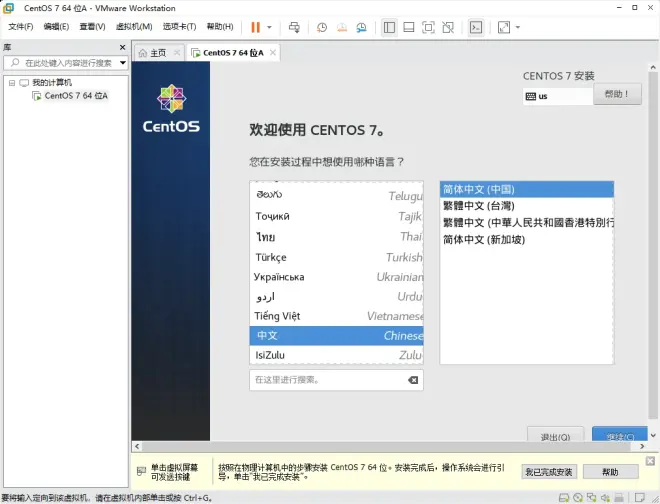Click the network adapter status bar icon
The width and height of the screenshot is (660, 504).
click(592, 498)
